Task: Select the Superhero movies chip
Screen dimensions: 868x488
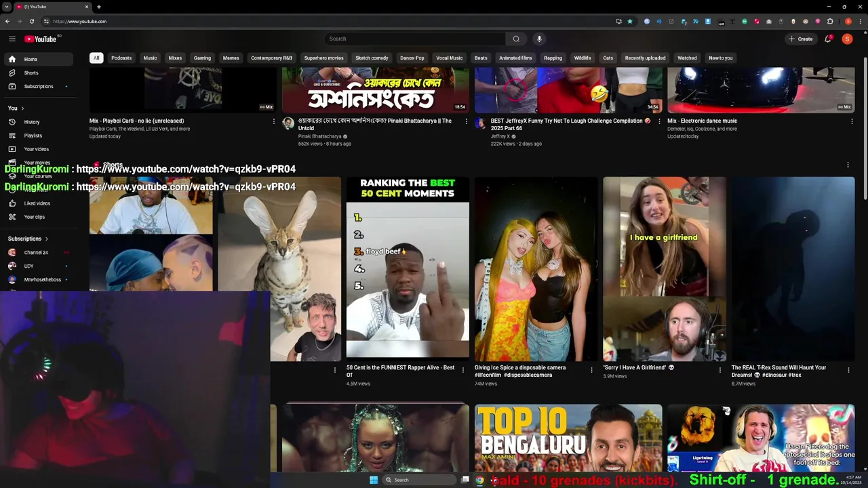Action: [x=323, y=58]
